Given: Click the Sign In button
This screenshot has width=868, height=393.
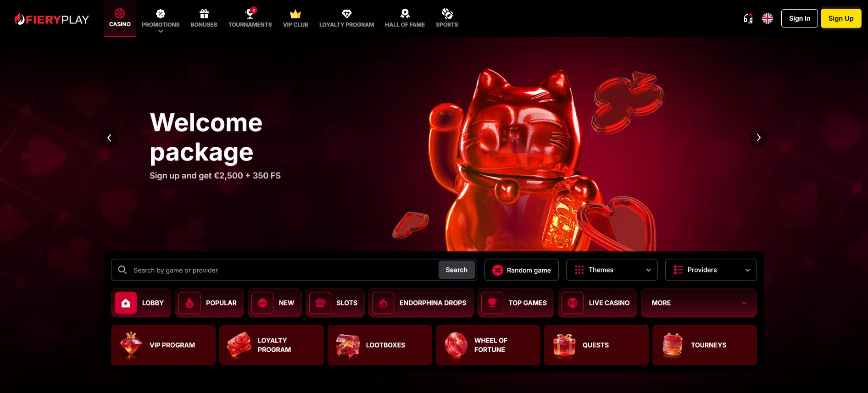Looking at the screenshot, I should tap(800, 18).
